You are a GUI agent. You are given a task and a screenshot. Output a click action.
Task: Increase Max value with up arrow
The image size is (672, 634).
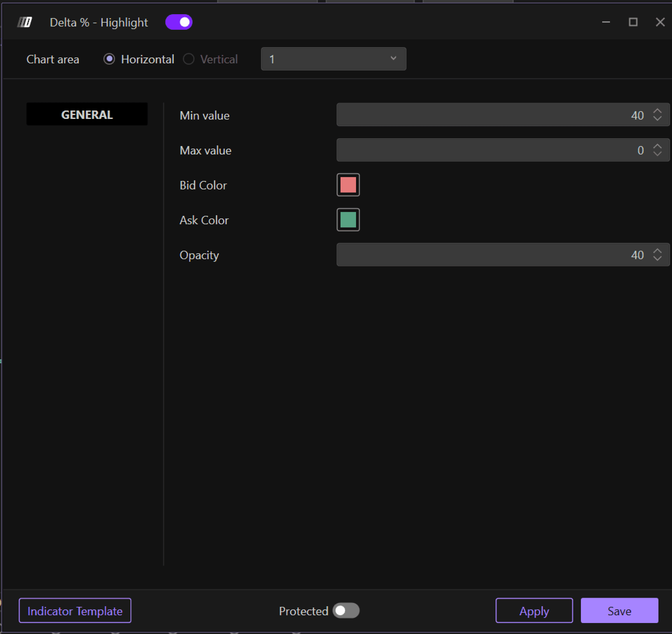pos(657,146)
